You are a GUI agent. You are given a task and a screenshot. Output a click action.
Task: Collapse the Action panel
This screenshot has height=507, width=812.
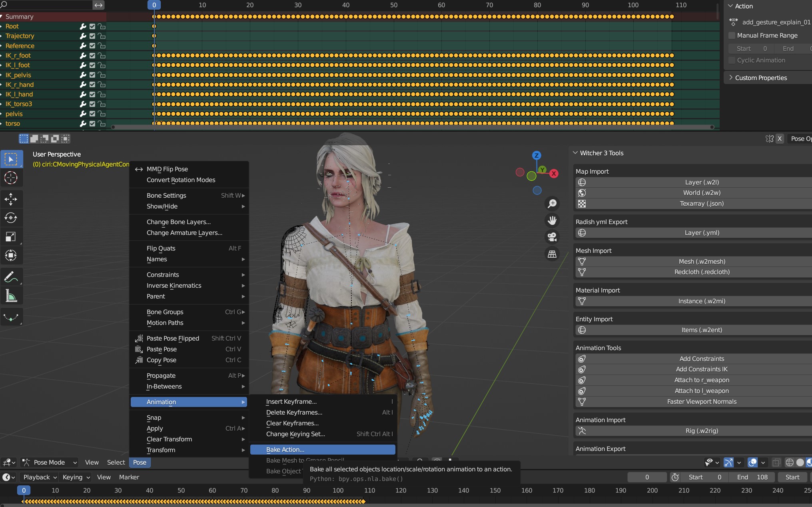tap(730, 6)
